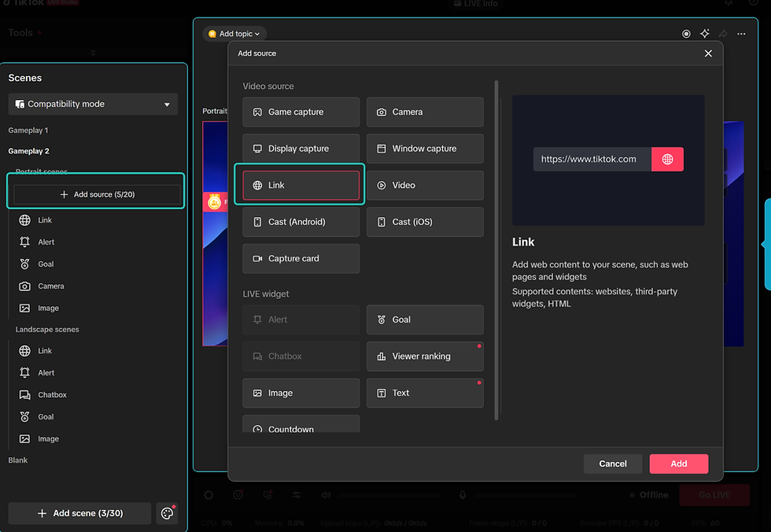The height and width of the screenshot is (532, 771).
Task: Pick the Text widget option
Action: (x=425, y=393)
